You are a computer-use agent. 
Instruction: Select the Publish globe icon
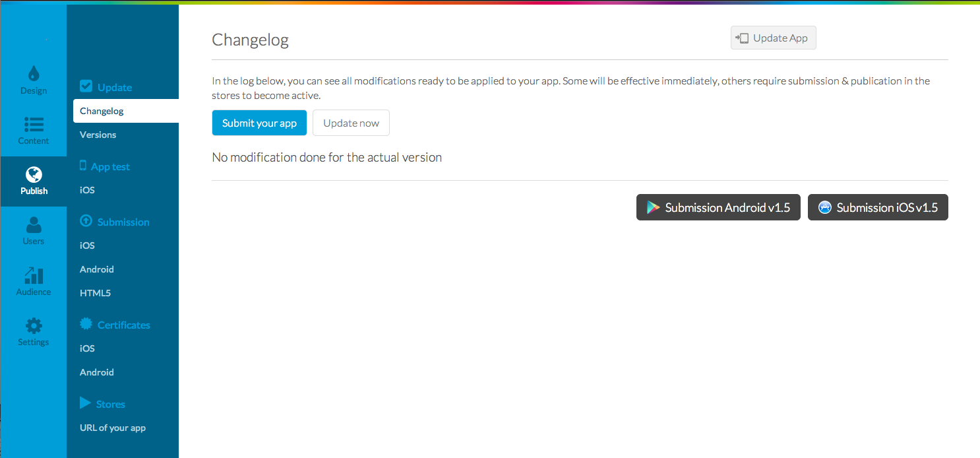(x=34, y=174)
